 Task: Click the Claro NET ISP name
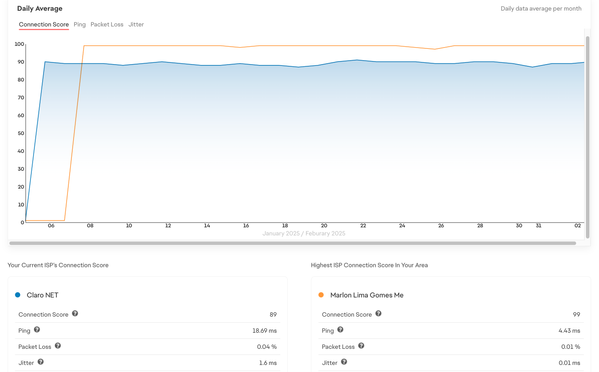pos(42,295)
